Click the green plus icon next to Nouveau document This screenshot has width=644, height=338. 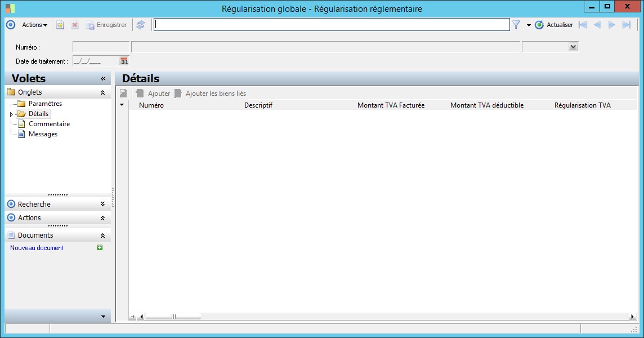tap(100, 247)
